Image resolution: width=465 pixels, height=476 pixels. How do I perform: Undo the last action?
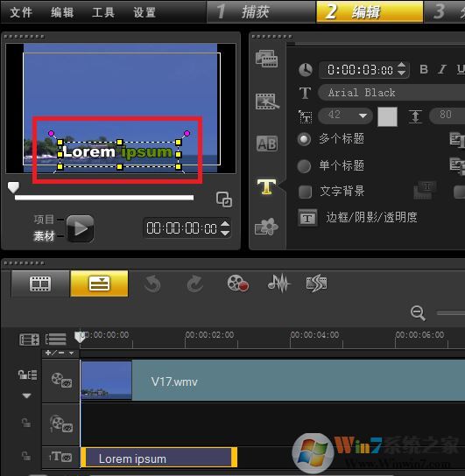tap(152, 283)
